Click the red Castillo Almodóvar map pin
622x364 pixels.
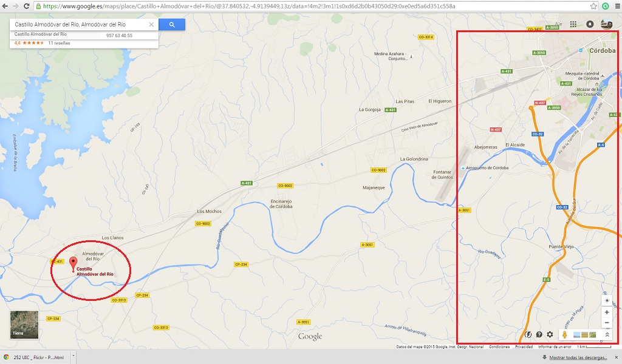73,264
